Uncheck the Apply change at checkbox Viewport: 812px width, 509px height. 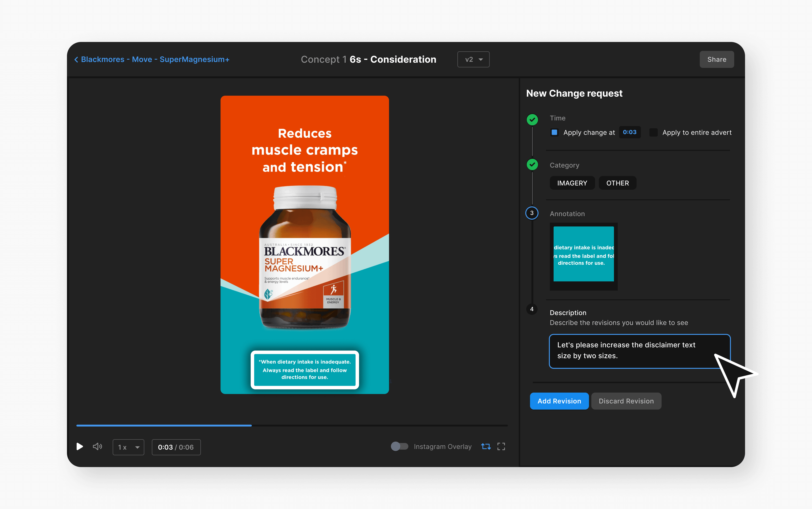pos(554,132)
